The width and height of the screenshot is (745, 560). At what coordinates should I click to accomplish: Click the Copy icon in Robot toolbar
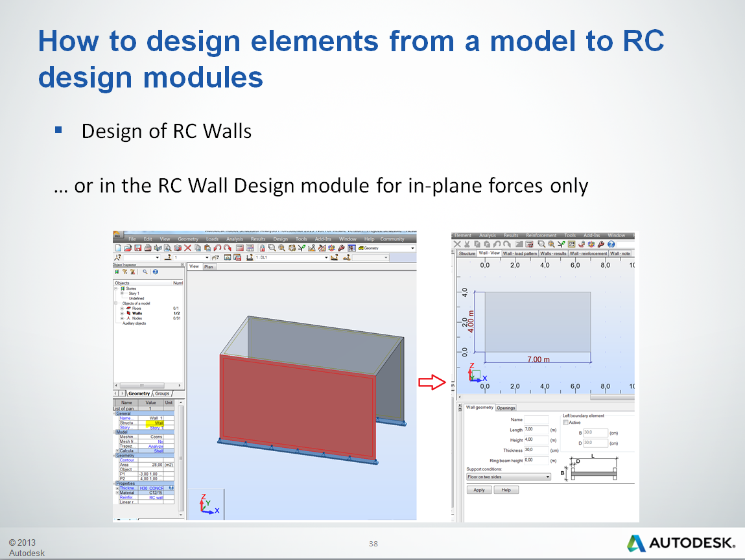[x=198, y=248]
